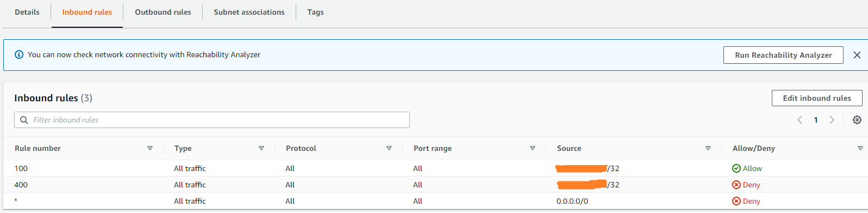Go to next page arrow

pyautogui.click(x=832, y=120)
